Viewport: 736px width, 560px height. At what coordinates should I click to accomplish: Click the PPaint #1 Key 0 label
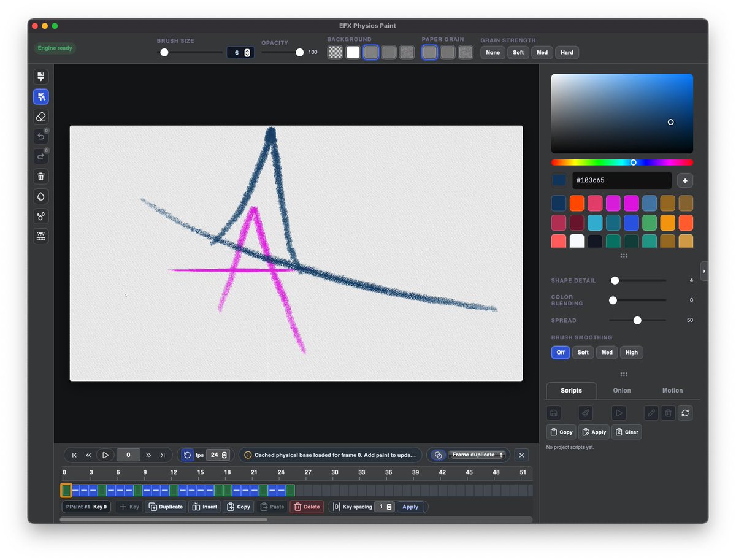pos(86,507)
